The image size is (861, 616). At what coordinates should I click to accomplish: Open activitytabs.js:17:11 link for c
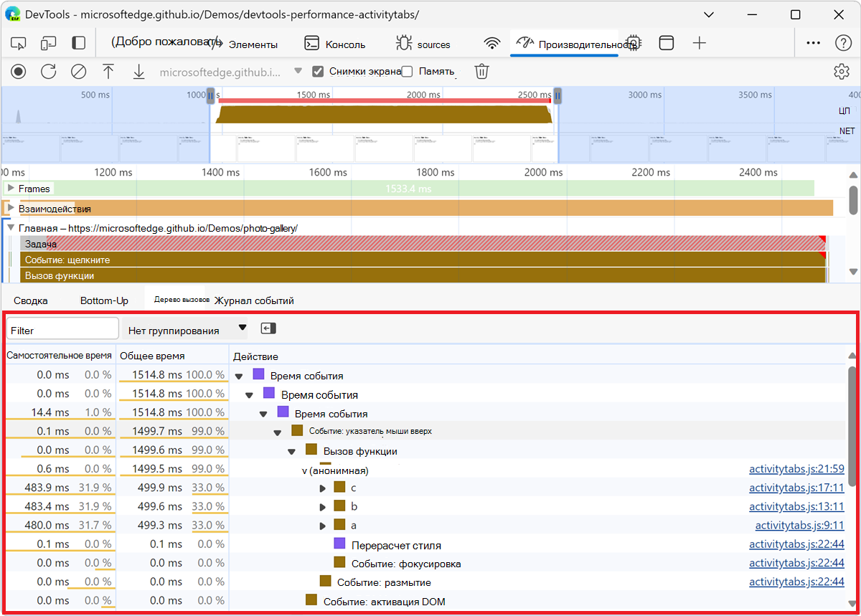click(796, 488)
